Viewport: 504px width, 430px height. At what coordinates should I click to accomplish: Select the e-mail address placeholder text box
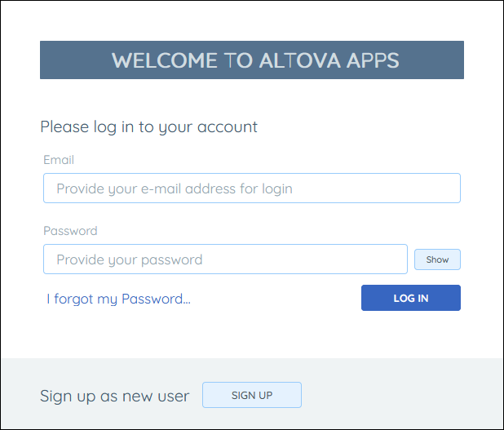pyautogui.click(x=252, y=188)
